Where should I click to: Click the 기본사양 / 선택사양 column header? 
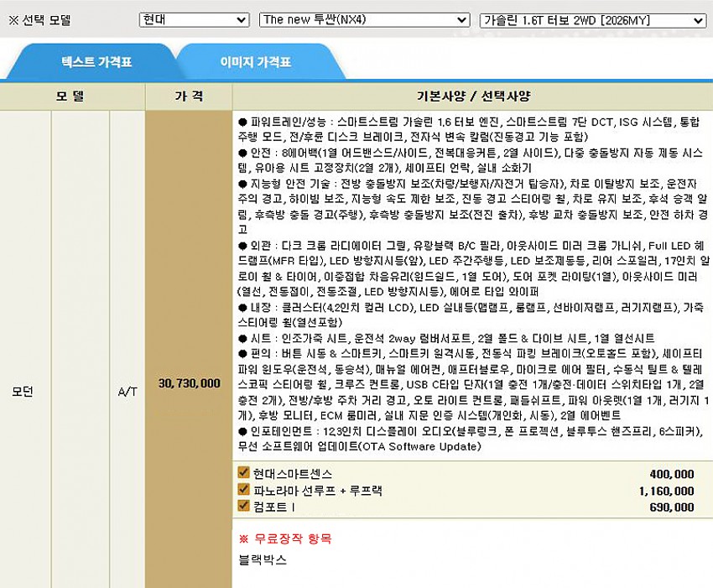coord(472,96)
